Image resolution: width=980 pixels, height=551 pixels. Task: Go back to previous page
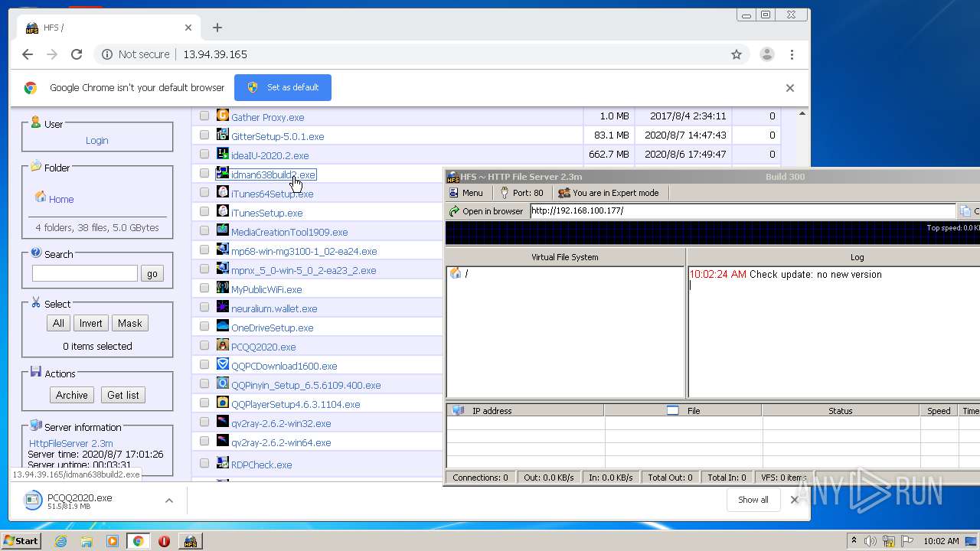click(x=28, y=54)
